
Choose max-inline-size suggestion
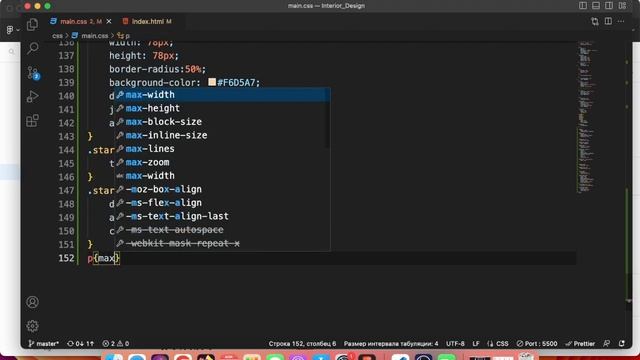pyautogui.click(x=222, y=135)
